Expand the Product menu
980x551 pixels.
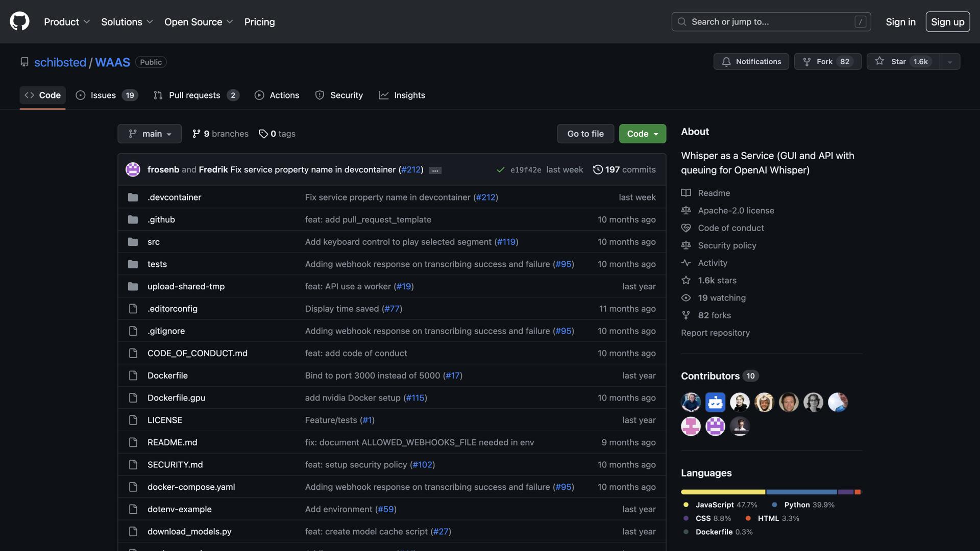(67, 22)
